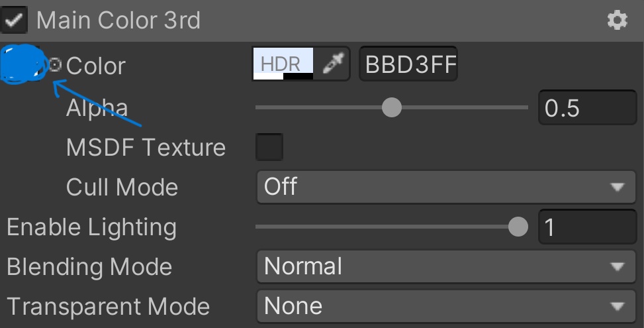Click the Alpha slider handle
Screen dimensions: 644x328
[392, 107]
